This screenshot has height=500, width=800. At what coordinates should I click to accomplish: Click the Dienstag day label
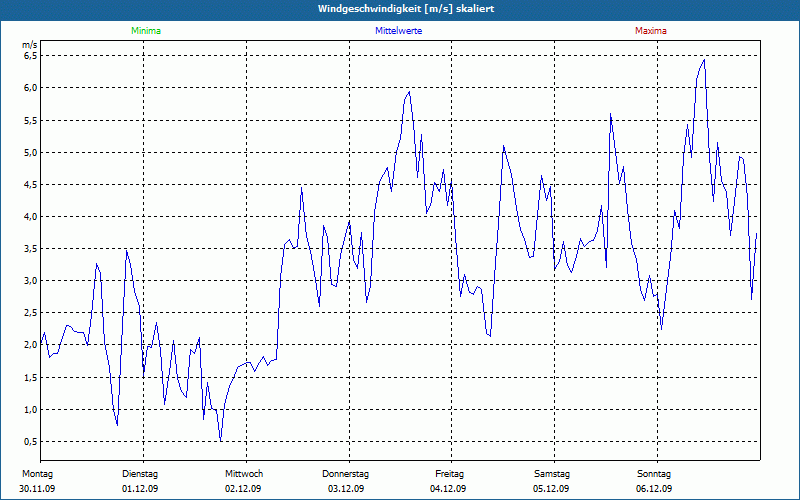140,474
